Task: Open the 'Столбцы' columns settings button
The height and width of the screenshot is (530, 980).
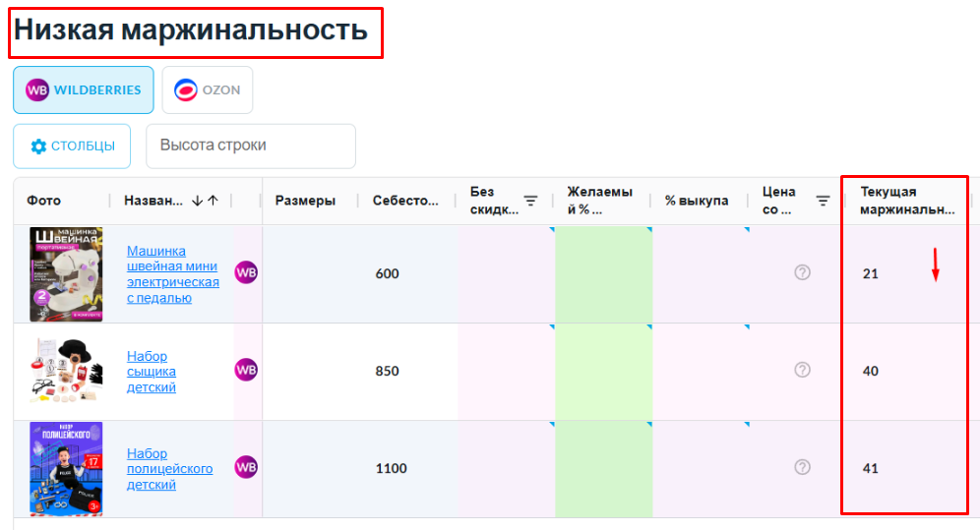Action: 72,146
